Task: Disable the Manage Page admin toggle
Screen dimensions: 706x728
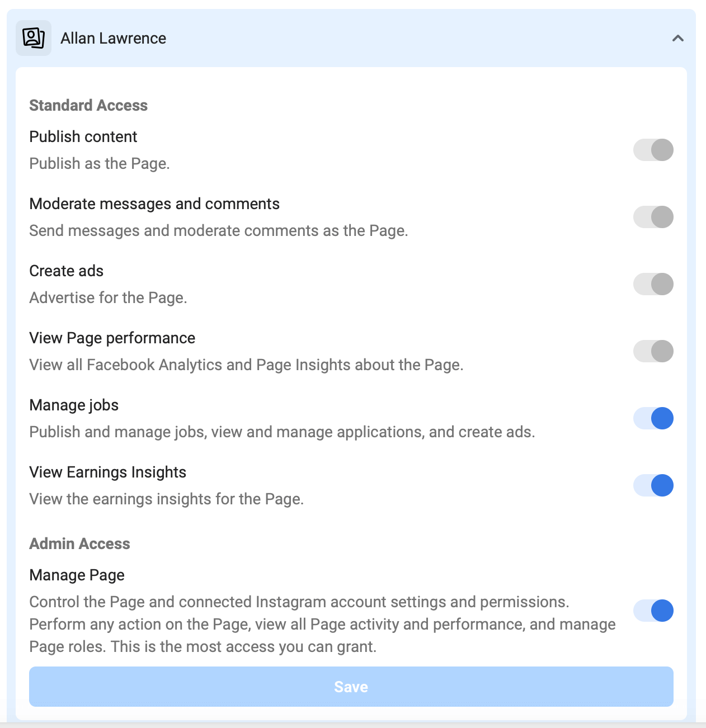Action: coord(653,611)
